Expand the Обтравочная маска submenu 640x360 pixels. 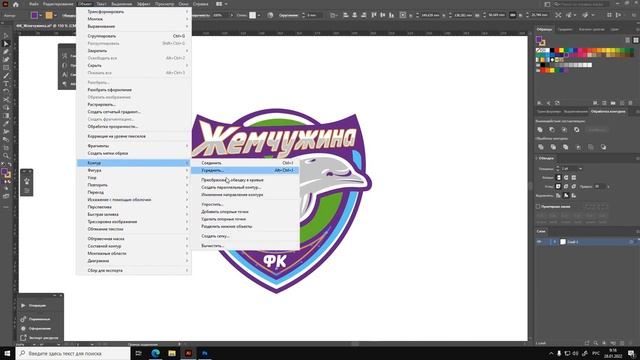(x=134, y=238)
